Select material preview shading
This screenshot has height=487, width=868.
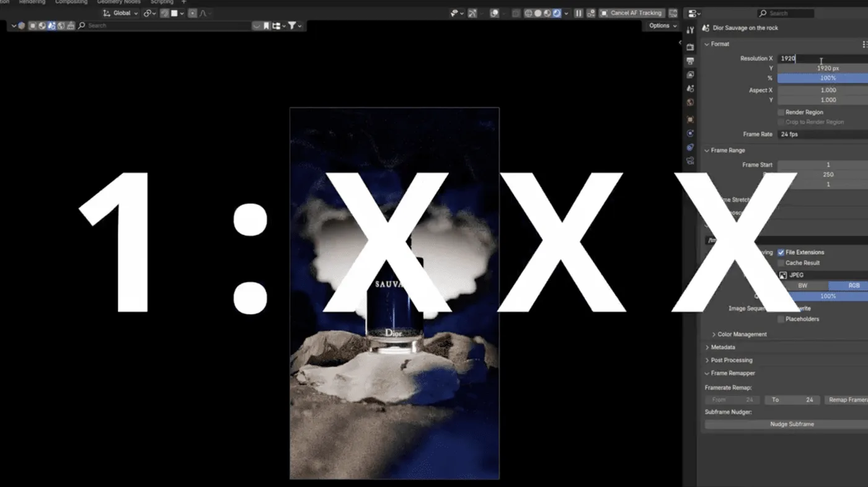click(x=547, y=13)
